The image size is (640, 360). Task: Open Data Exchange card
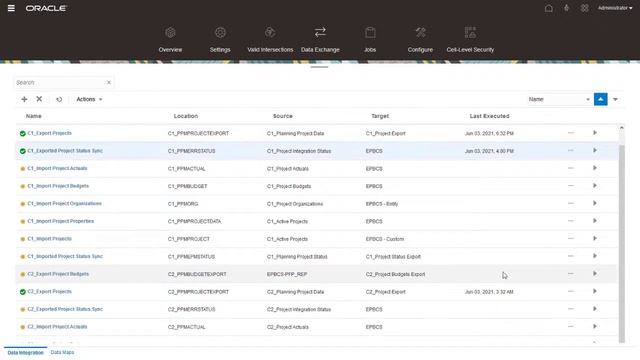click(320, 40)
